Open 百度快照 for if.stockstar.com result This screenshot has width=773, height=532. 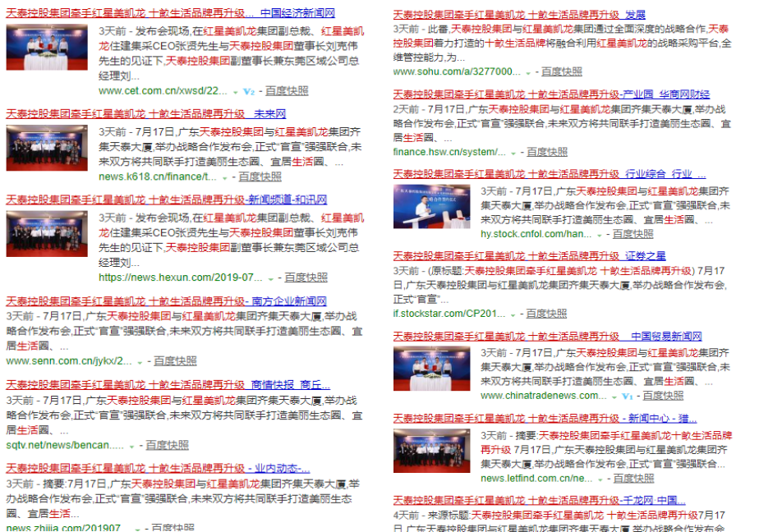pos(547,314)
